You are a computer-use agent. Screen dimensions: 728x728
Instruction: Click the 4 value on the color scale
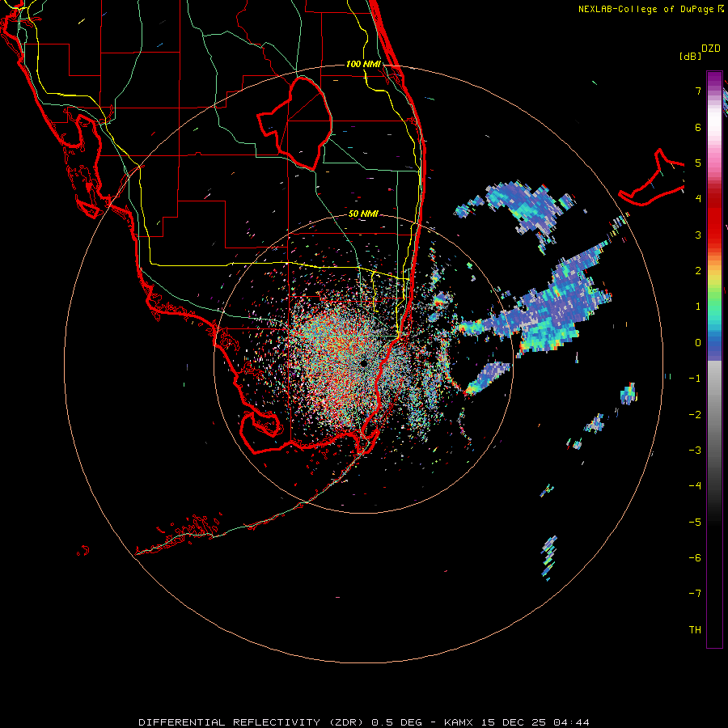pos(698,199)
